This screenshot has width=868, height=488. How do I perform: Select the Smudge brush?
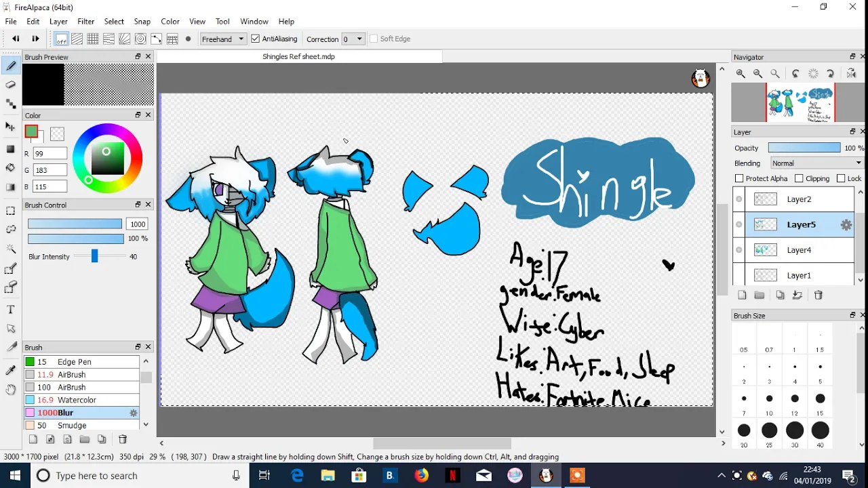coord(81,426)
